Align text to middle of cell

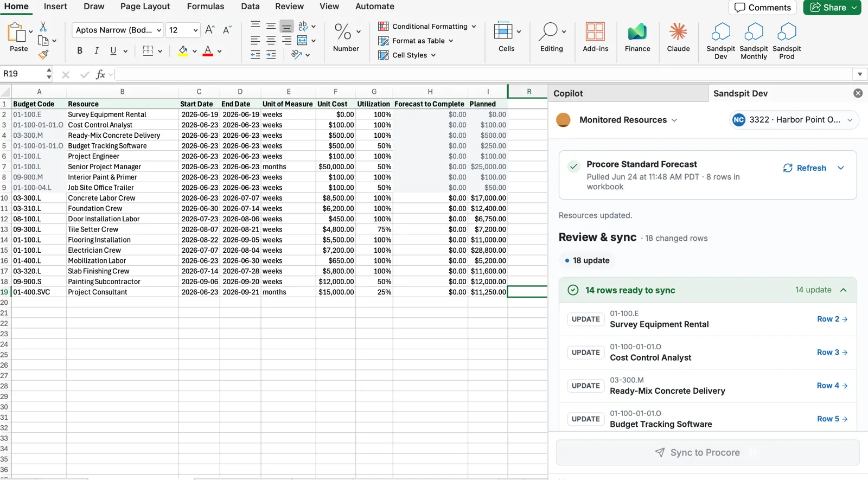(271, 25)
